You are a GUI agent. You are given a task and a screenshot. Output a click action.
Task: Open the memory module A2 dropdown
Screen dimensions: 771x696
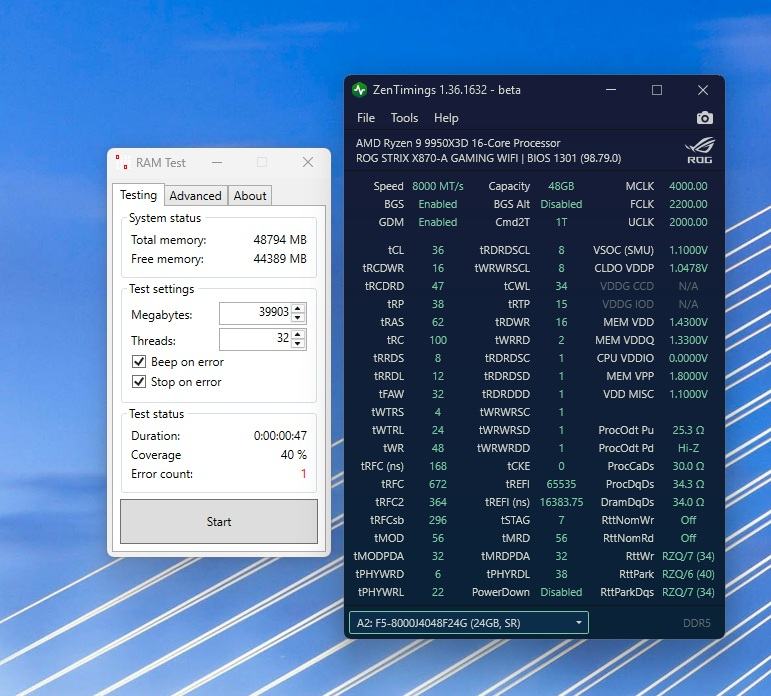[x=469, y=623]
